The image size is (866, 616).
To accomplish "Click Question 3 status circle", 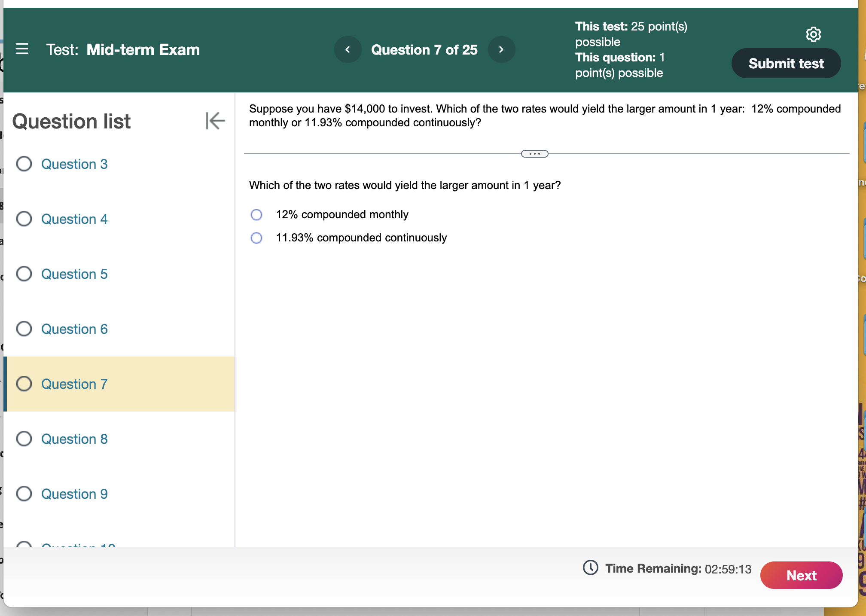I will (24, 164).
